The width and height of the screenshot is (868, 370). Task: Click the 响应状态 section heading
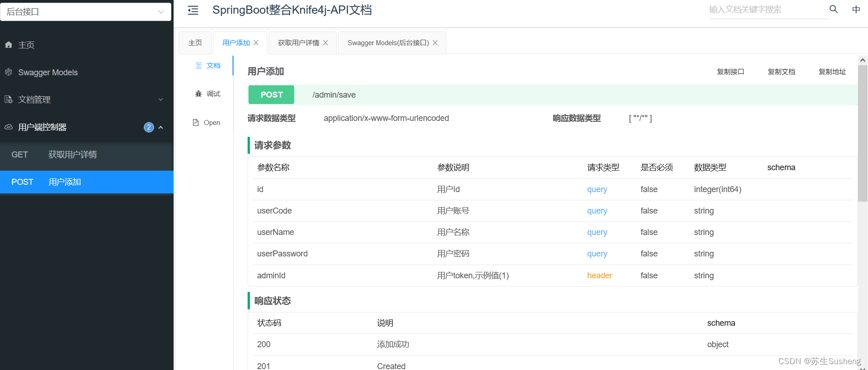[x=273, y=301]
